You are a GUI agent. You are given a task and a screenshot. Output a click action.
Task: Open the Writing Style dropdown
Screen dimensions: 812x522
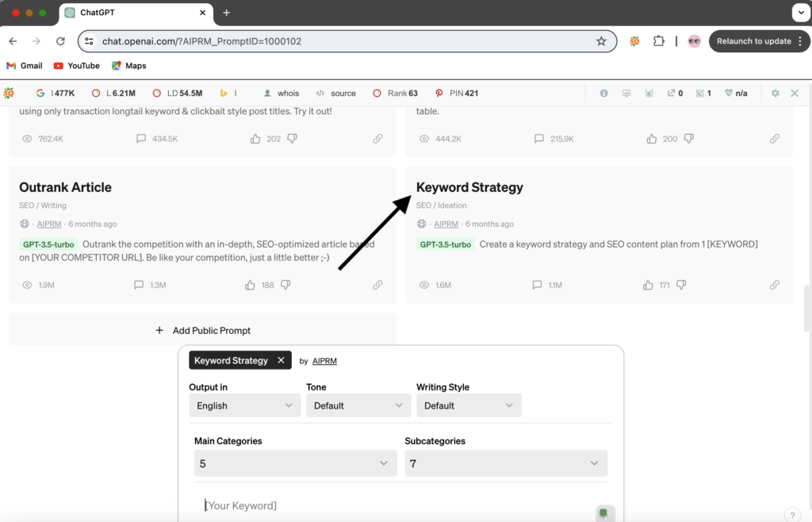tap(469, 405)
